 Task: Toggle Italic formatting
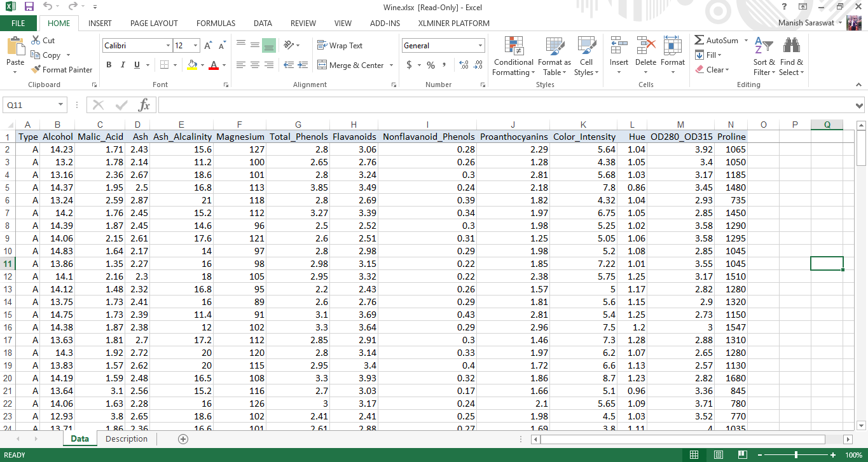[123, 65]
